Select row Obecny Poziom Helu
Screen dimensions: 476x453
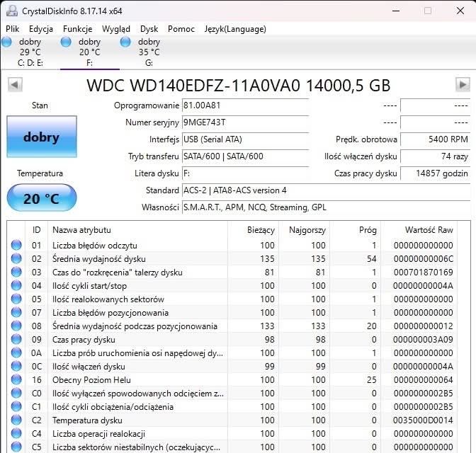232,379
